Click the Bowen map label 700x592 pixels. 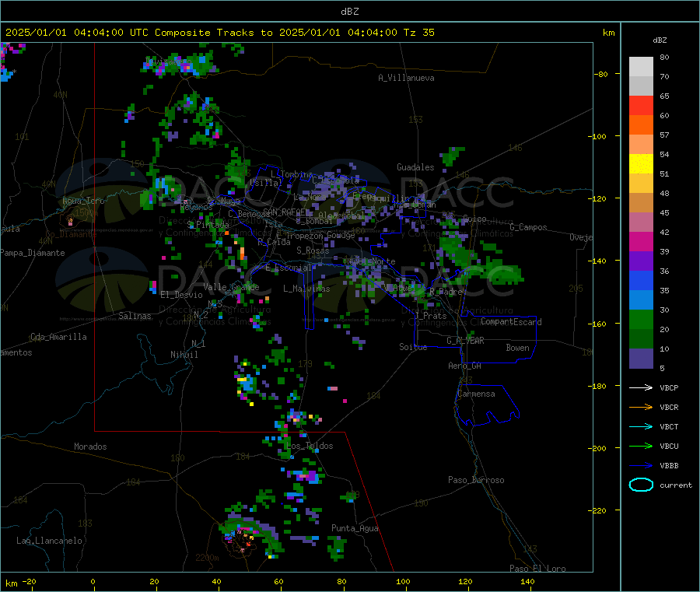click(517, 348)
